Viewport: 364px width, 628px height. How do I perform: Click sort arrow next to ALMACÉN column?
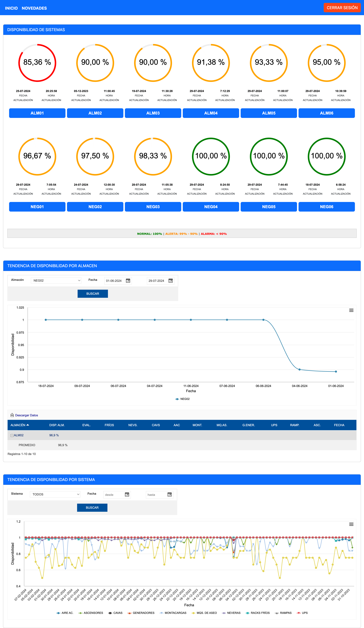tap(28, 425)
